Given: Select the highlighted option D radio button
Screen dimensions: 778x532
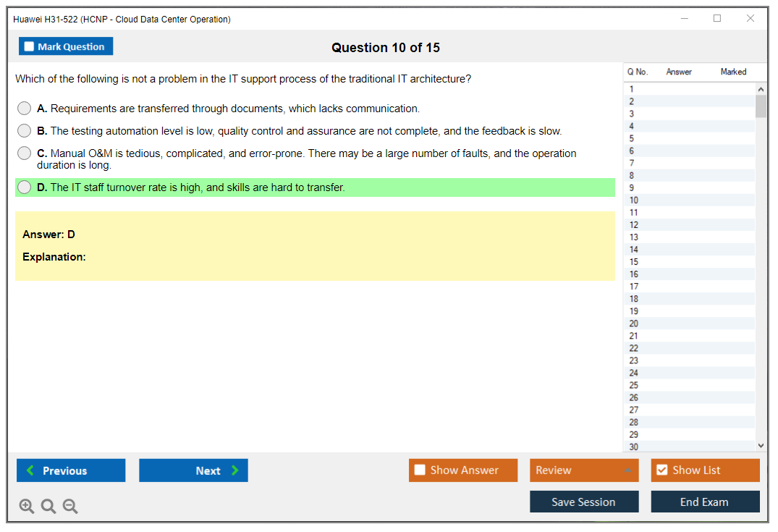Looking at the screenshot, I should point(25,187).
